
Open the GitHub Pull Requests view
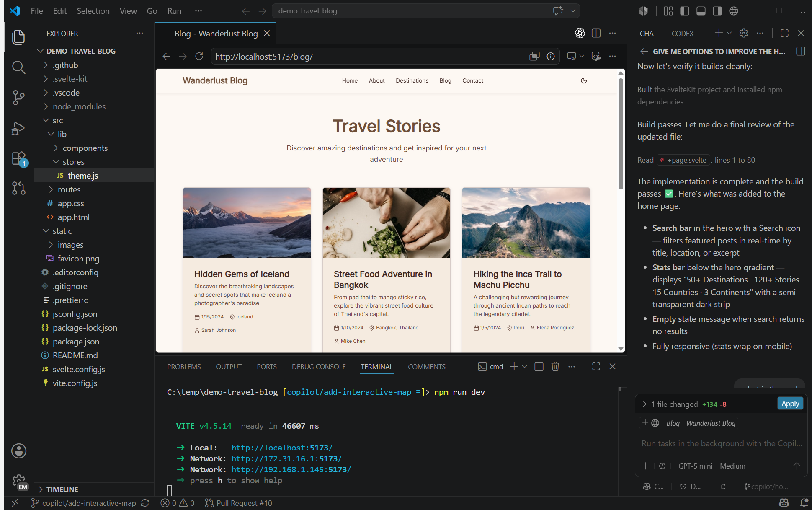(18, 188)
